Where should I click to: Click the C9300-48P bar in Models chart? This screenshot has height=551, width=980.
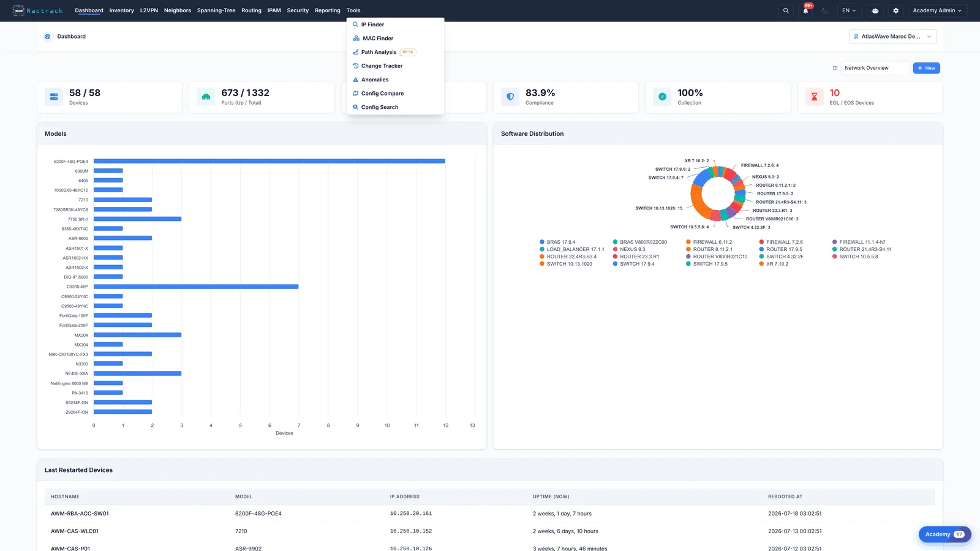tap(196, 287)
